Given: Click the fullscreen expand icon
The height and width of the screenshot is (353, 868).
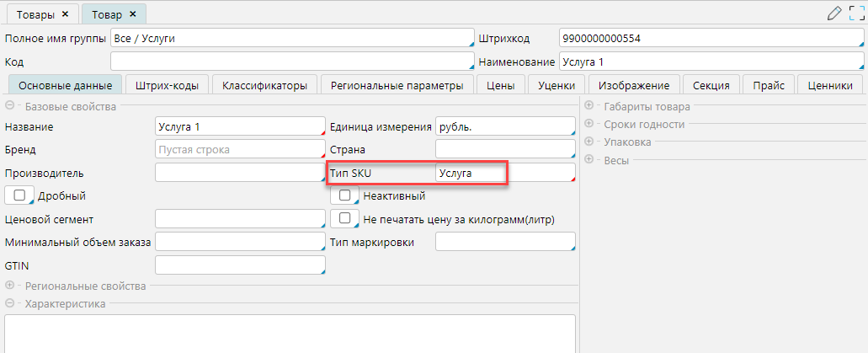Looking at the screenshot, I should pyautogui.click(x=856, y=13).
